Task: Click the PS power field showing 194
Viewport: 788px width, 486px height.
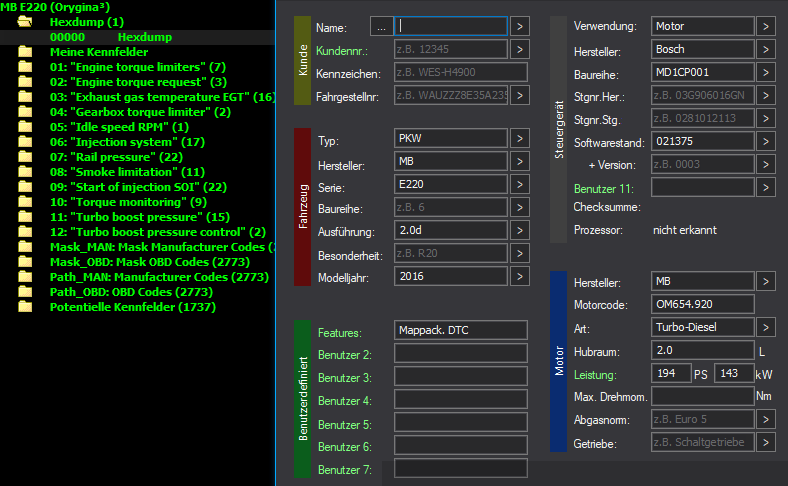Action: (671, 373)
